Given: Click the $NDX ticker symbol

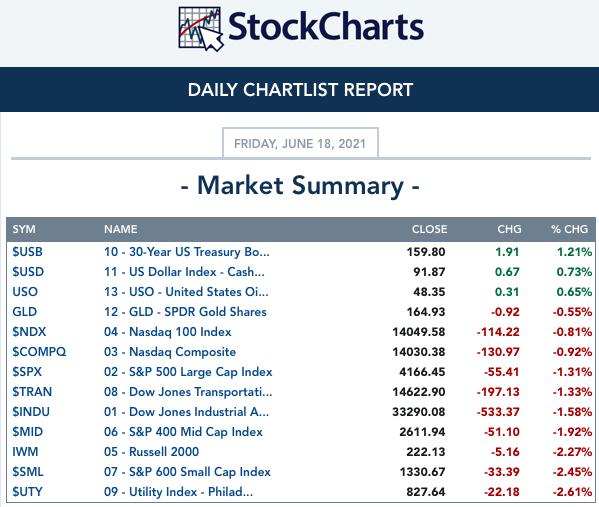Looking at the screenshot, I should click(29, 332).
